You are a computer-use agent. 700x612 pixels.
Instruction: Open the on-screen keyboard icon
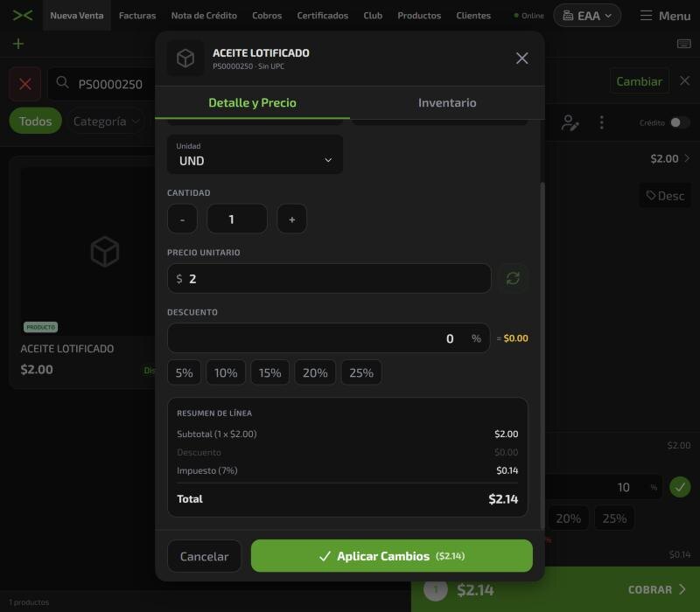pos(684,44)
